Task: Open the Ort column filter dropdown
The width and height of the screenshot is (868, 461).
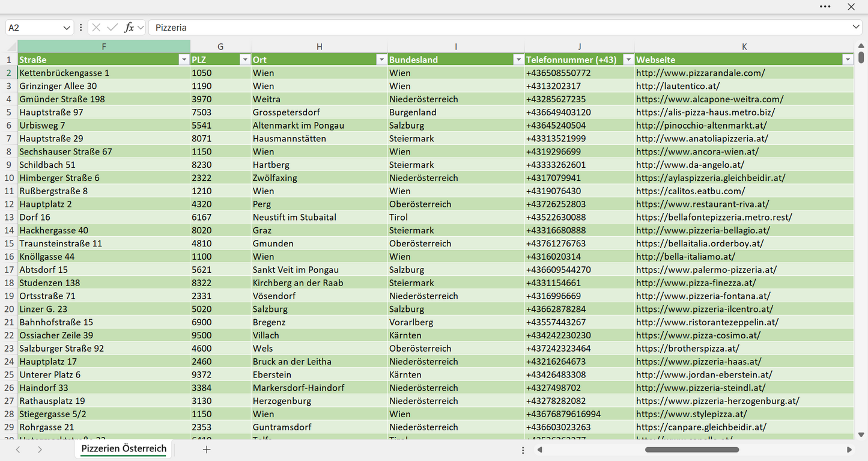Action: (381, 60)
